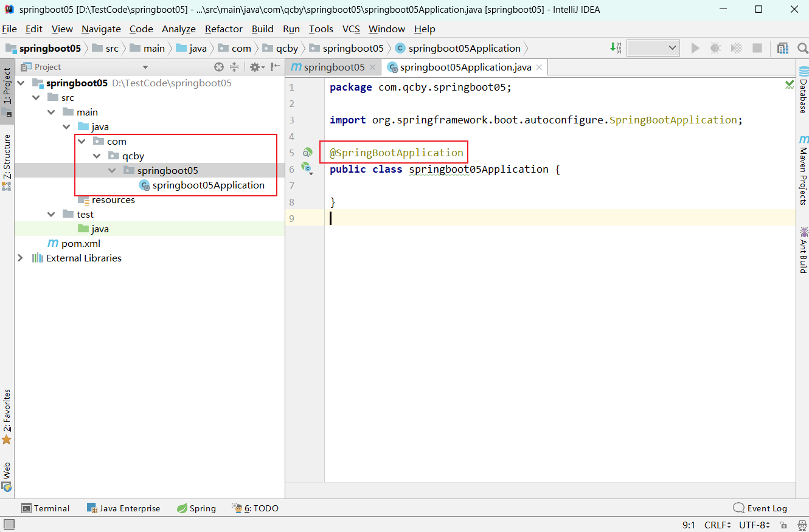Toggle the Z: Structure tool window
The height and width of the screenshot is (532, 809).
point(7,162)
